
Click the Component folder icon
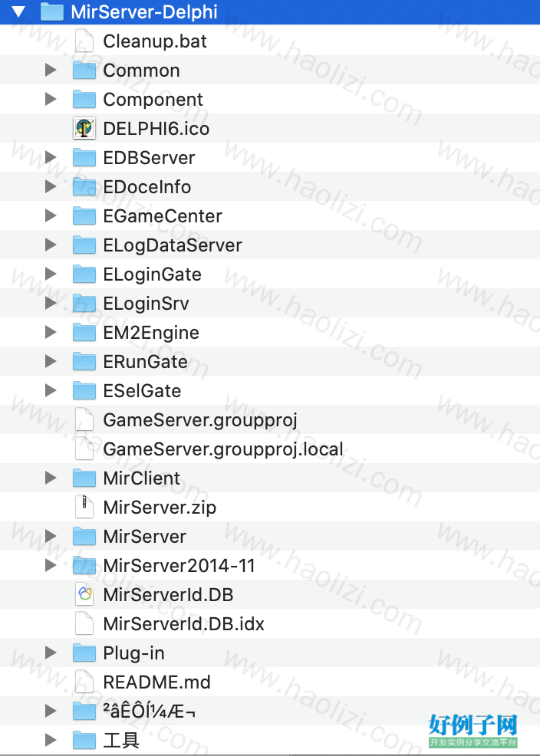[84, 99]
